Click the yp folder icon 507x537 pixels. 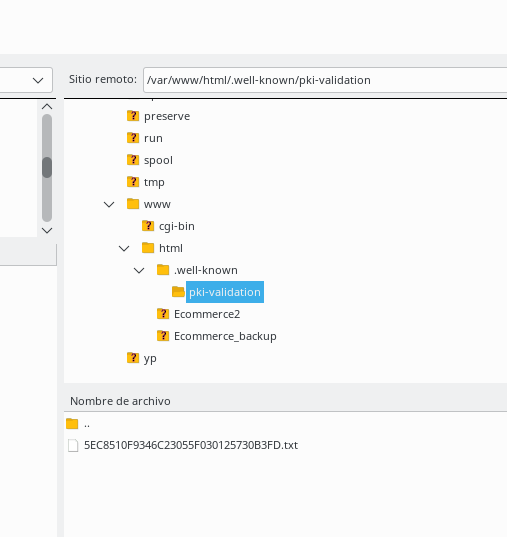133,358
